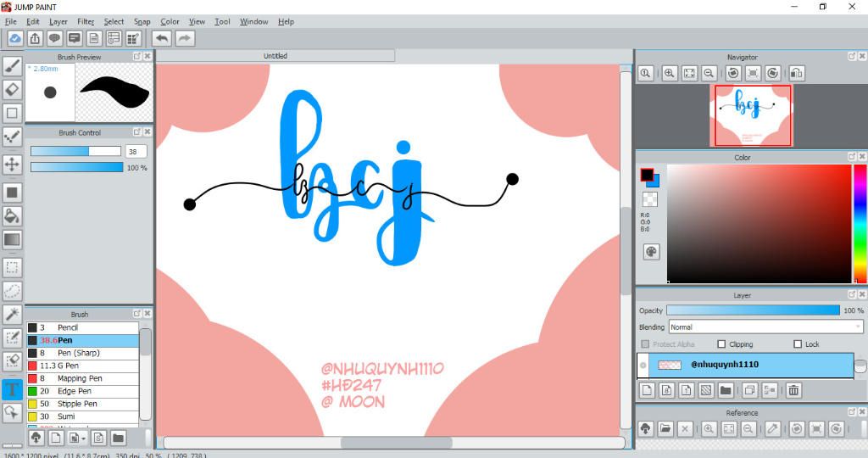Select the Lasso selection tool
The width and height of the screenshot is (868, 458).
pos(12,291)
